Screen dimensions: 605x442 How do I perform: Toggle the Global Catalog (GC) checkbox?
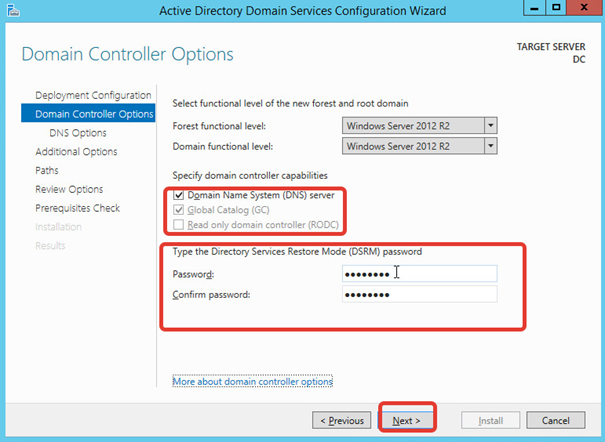[x=179, y=210]
